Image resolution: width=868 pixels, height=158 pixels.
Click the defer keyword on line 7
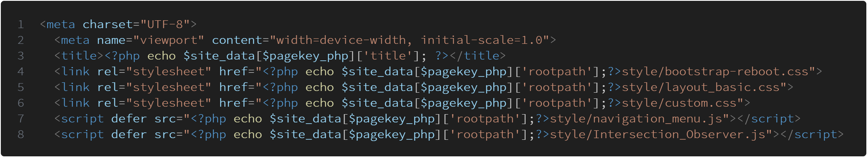pos(129,119)
